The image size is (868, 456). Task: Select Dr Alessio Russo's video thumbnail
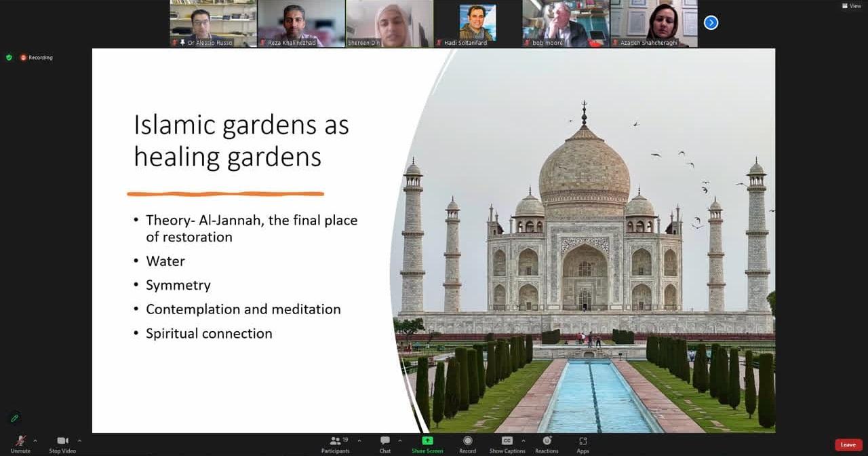point(213,23)
